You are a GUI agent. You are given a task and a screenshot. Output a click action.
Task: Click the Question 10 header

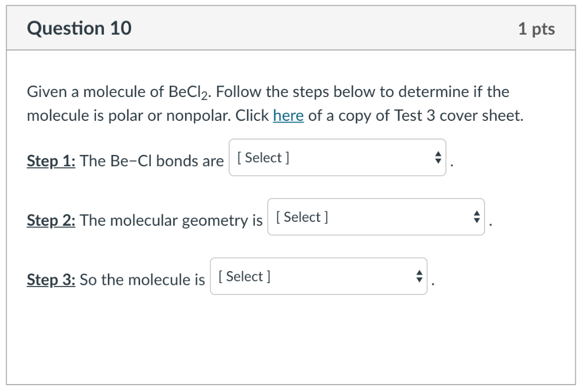79,27
